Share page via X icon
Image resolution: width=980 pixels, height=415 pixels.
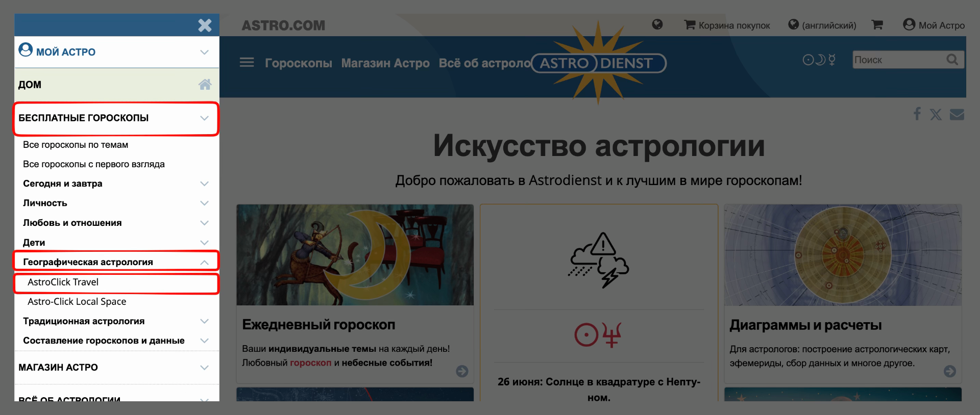936,114
